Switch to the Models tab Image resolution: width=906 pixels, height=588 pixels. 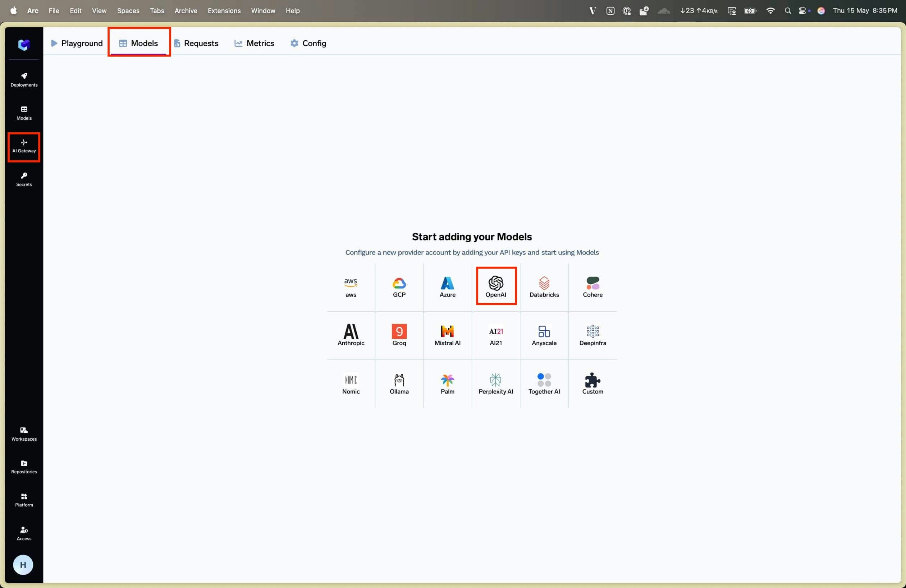[138, 43]
